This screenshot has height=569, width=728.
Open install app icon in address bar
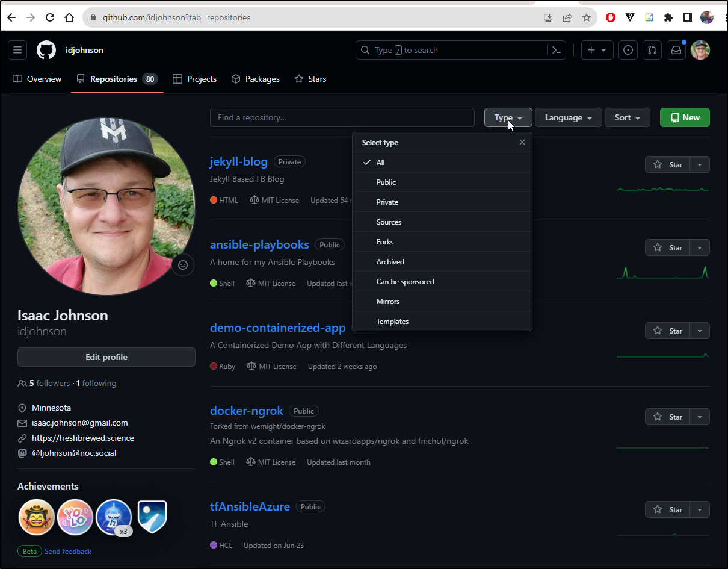pos(548,17)
